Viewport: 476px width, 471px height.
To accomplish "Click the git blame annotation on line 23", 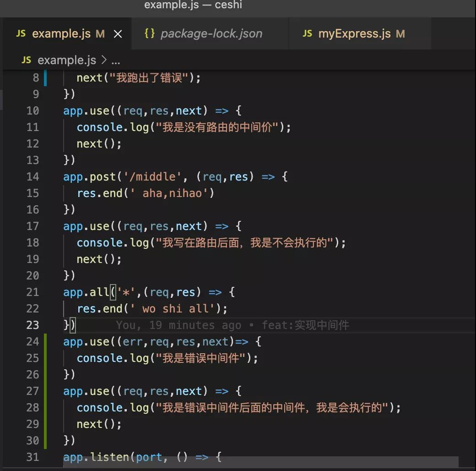I will click(232, 325).
